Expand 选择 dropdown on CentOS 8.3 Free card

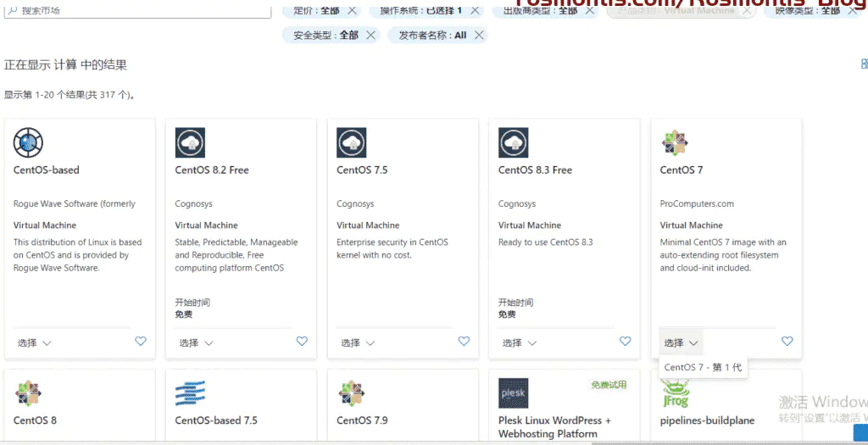click(520, 342)
